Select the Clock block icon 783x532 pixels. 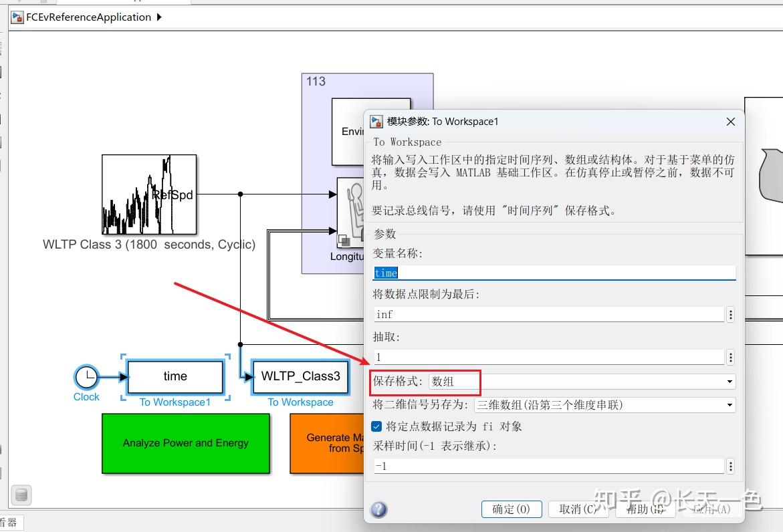(86, 376)
